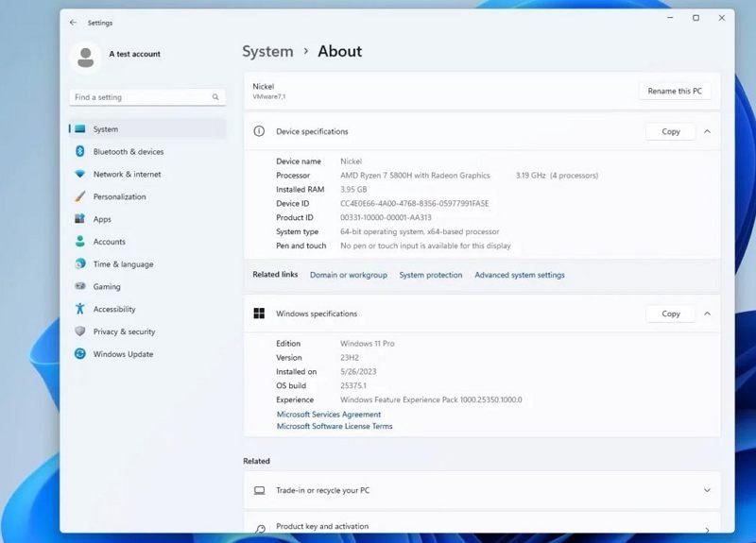Open the Microsoft Software License Terms link
This screenshot has height=543, width=756.
335,427
